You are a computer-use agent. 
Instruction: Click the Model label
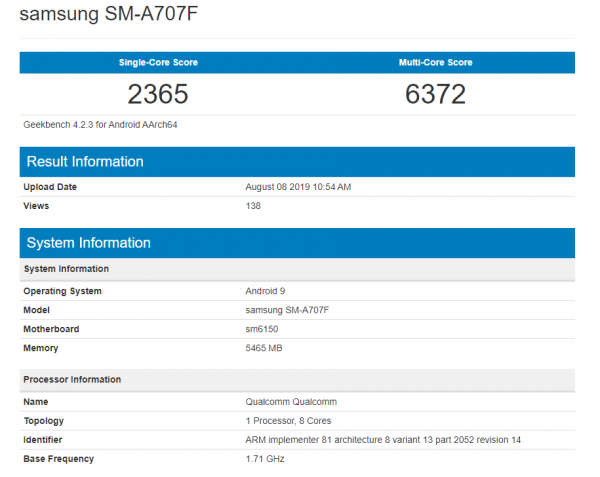[x=36, y=310]
